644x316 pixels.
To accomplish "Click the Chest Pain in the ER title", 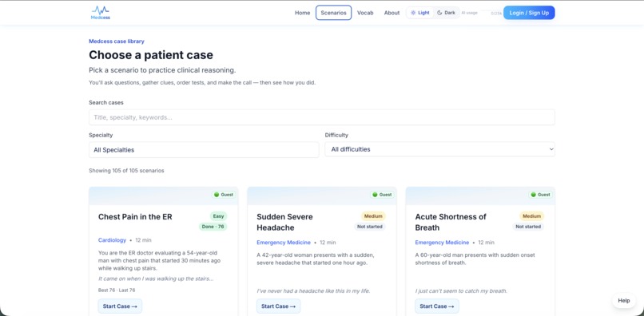I will [x=135, y=217].
